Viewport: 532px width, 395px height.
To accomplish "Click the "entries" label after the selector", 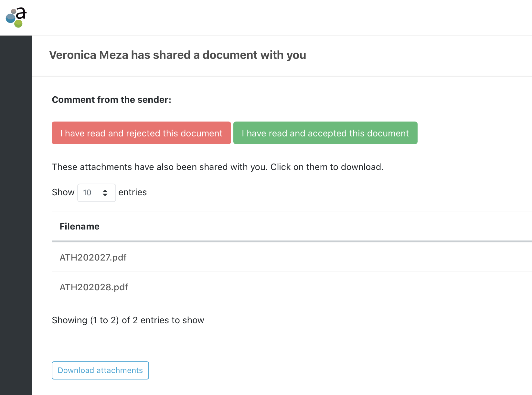I will tap(133, 192).
